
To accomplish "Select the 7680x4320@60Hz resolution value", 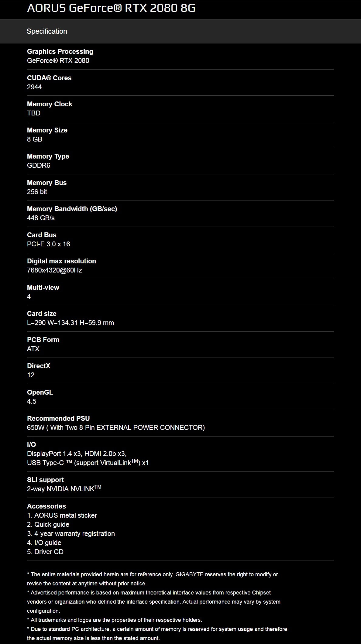I will 55,270.
